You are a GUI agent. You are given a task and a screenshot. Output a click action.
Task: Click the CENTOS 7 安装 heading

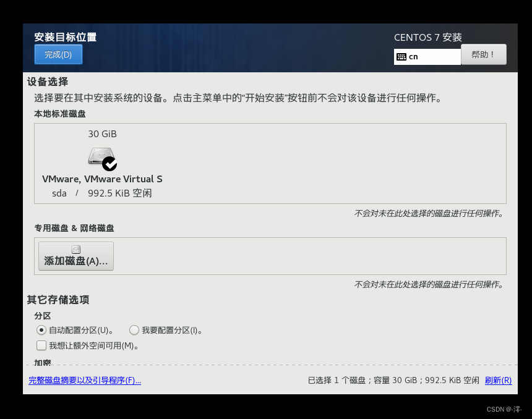428,37
